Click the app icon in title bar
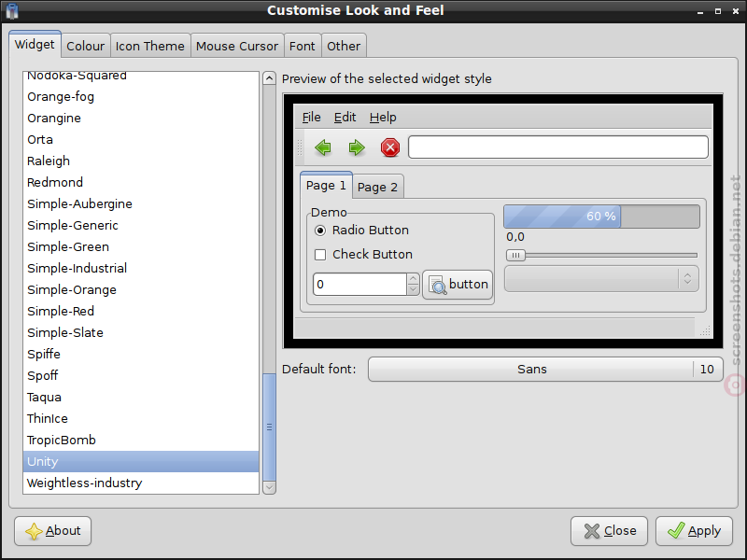The image size is (747, 560). (x=12, y=10)
